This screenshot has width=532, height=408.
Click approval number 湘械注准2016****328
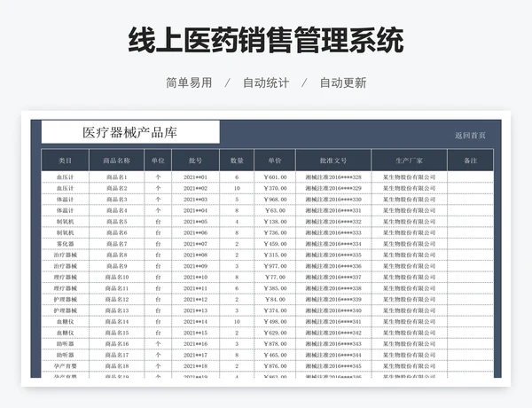click(333, 177)
